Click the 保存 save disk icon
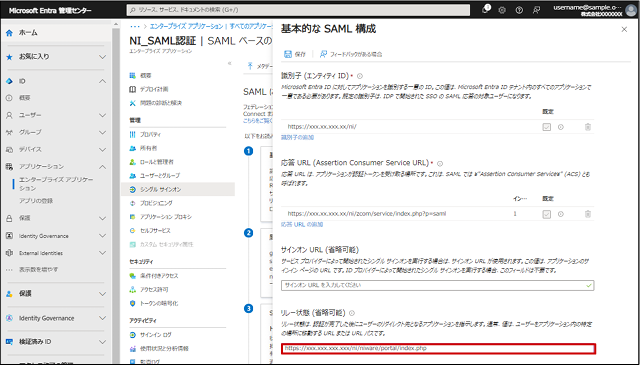The height and width of the screenshot is (366, 640). (288, 54)
